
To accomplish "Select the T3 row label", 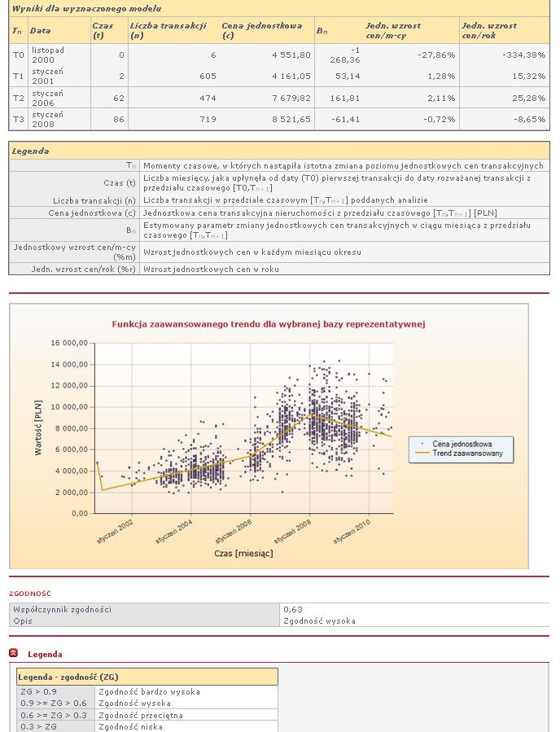I will pos(18,119).
